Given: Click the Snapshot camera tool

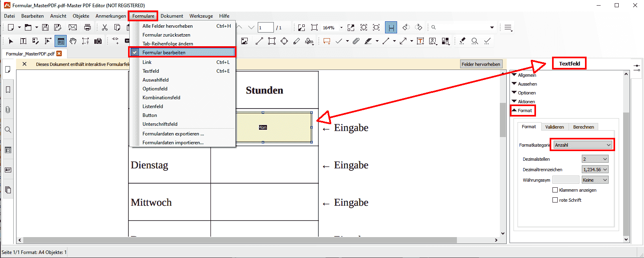Looking at the screenshot, I should [98, 41].
